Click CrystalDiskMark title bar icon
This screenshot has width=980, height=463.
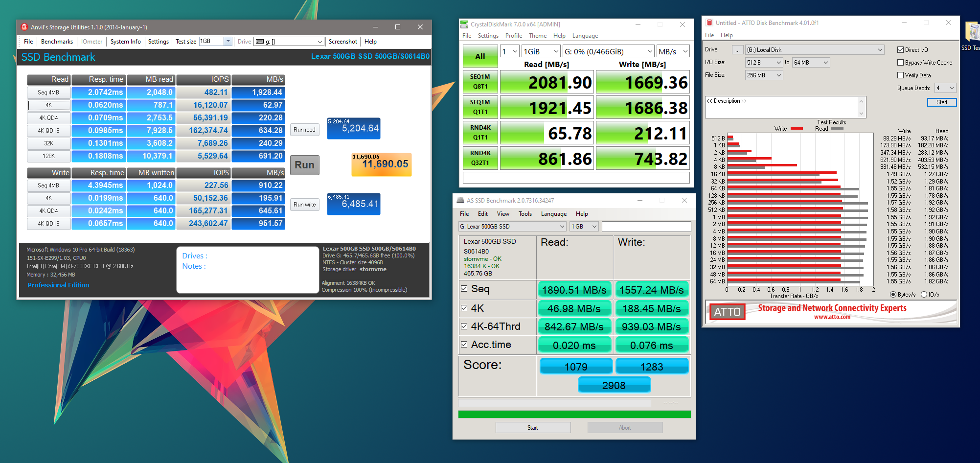[x=464, y=24]
